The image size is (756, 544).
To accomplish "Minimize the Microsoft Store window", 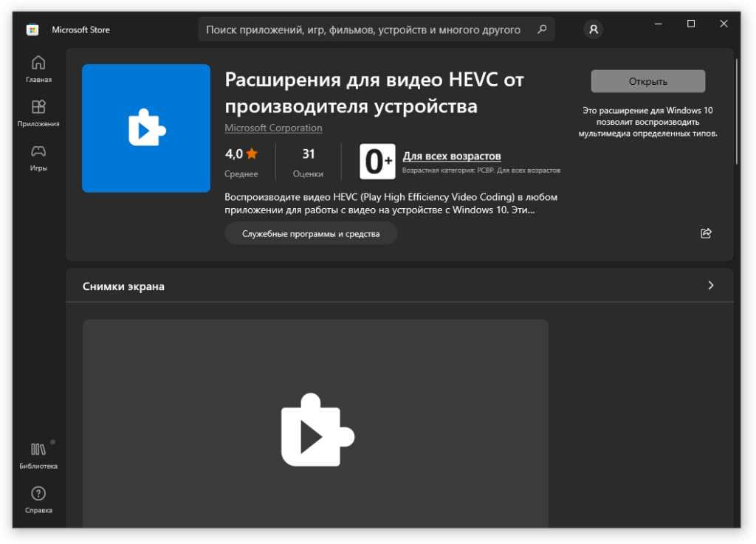I will coord(658,24).
